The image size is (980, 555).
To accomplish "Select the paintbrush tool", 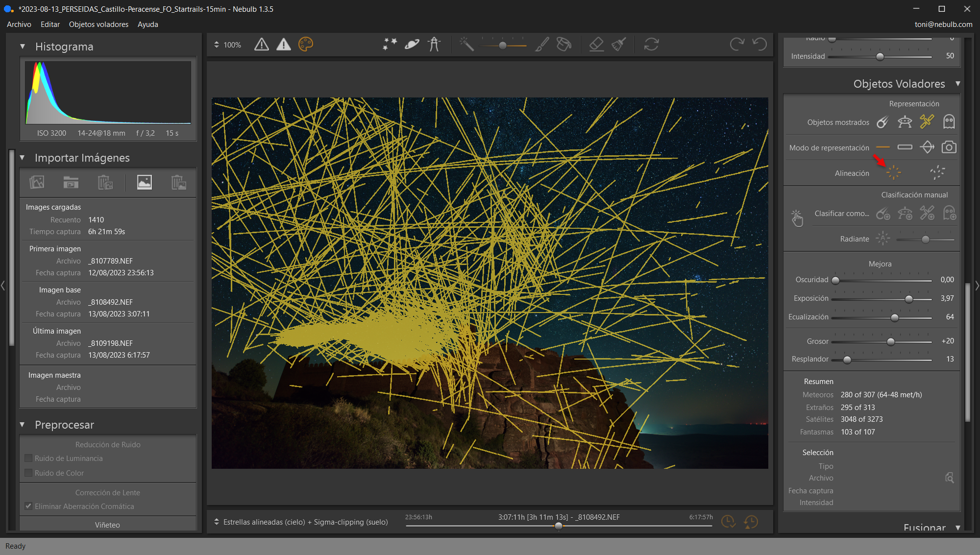I will pyautogui.click(x=542, y=45).
